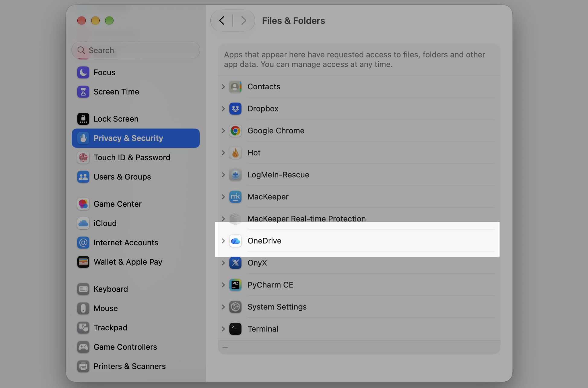This screenshot has width=588, height=388.
Task: Click the forward navigation arrow
Action: click(x=244, y=21)
